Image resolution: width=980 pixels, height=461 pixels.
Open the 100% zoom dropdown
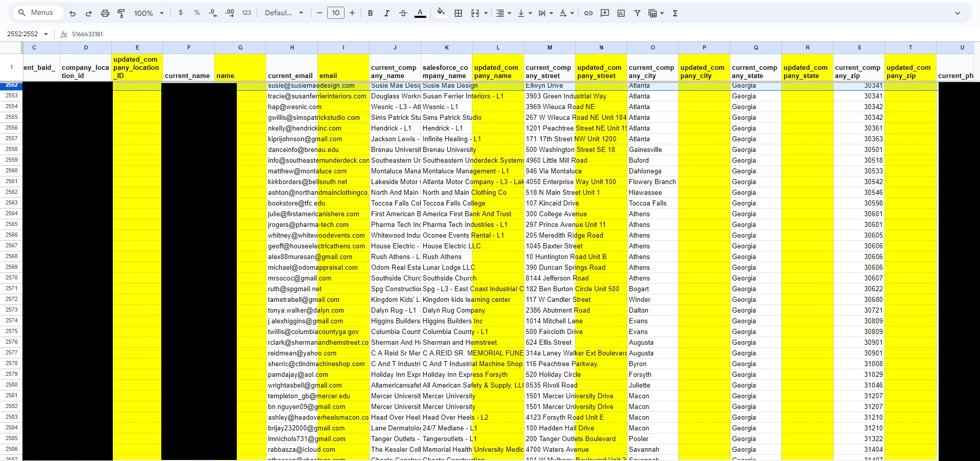point(149,13)
